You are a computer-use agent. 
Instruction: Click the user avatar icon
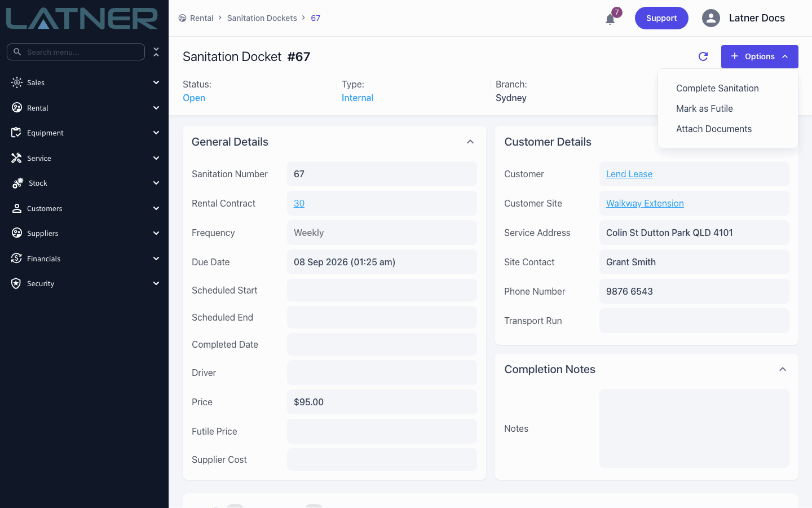pyautogui.click(x=711, y=18)
